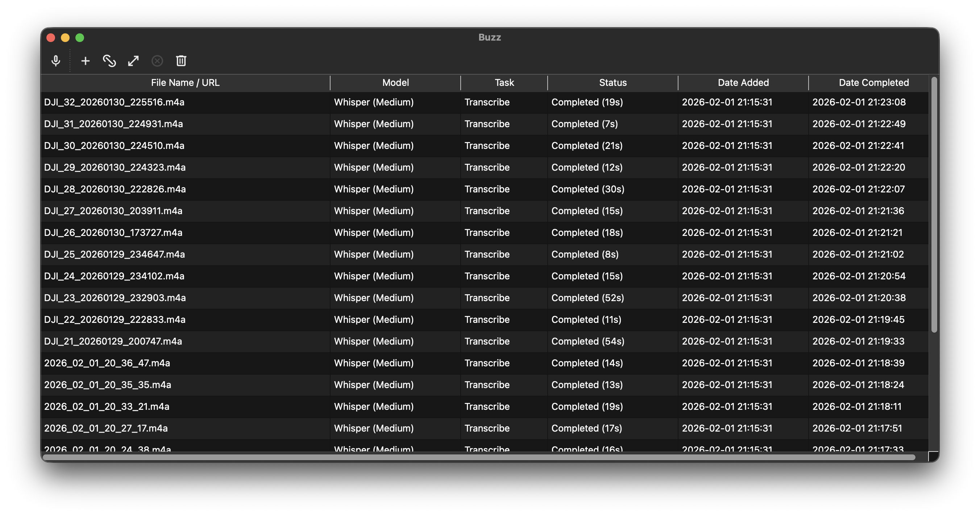Select row 2026_02_01_20_36_47.m4a

[107, 363]
